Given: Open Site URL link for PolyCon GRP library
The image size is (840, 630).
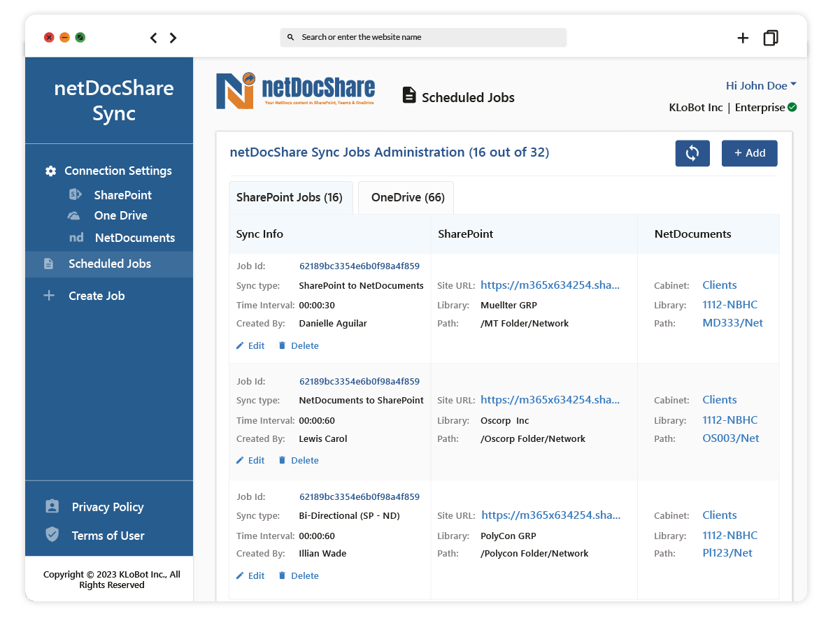Looking at the screenshot, I should click(550, 515).
